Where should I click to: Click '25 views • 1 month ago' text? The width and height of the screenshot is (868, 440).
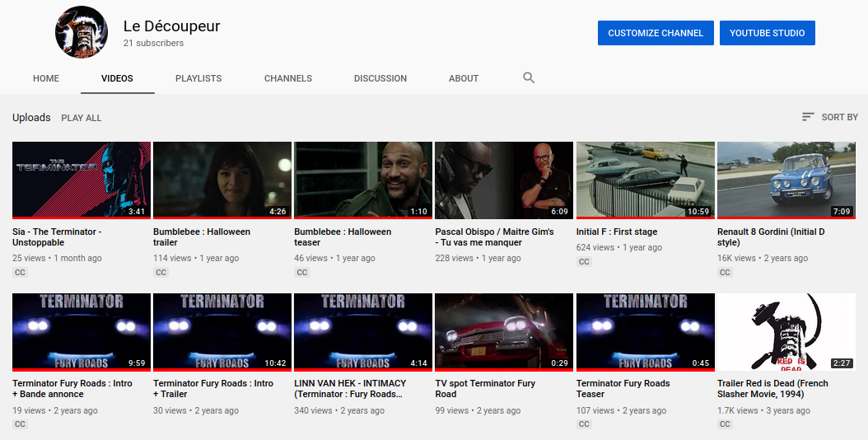pyautogui.click(x=57, y=258)
